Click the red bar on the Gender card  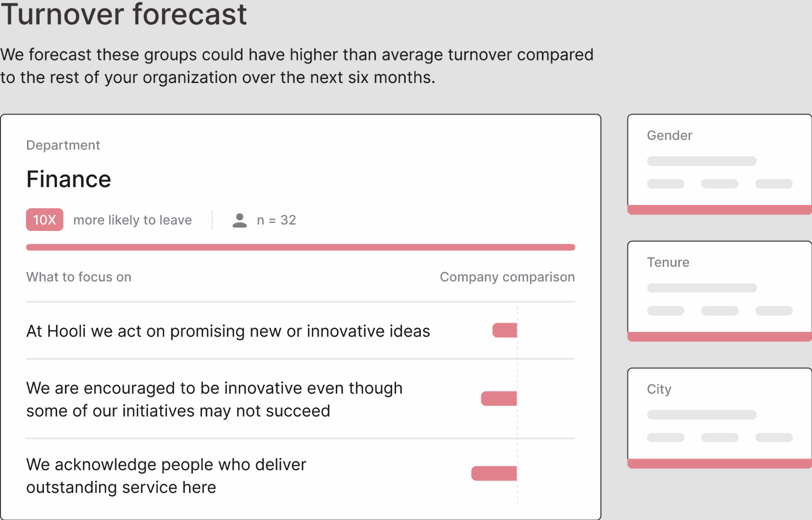click(719, 210)
